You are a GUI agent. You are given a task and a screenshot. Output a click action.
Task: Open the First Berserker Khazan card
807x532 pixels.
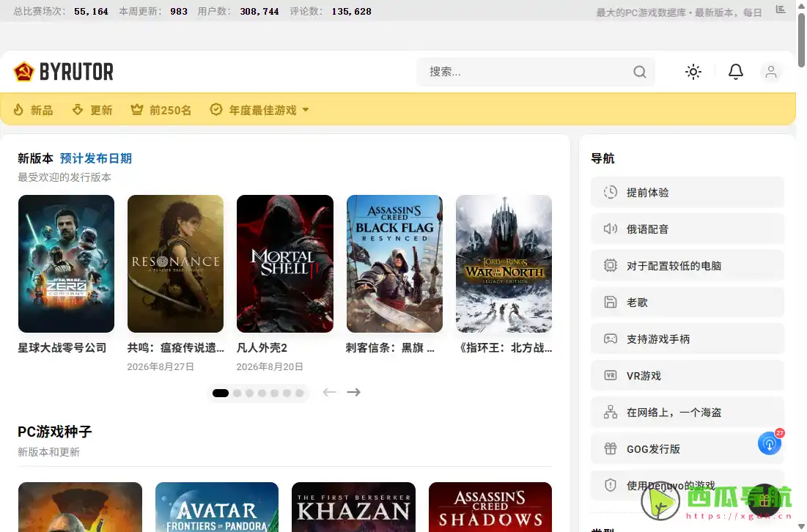[353, 507]
